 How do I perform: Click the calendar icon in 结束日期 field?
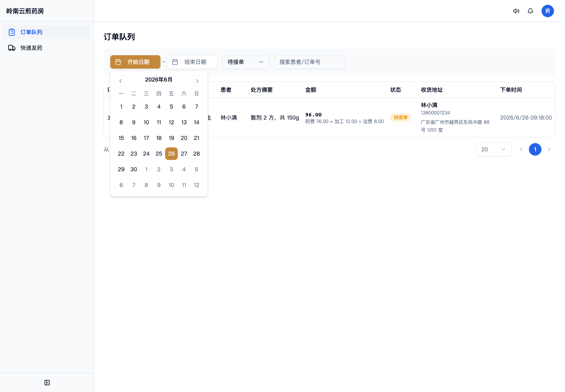[175, 62]
